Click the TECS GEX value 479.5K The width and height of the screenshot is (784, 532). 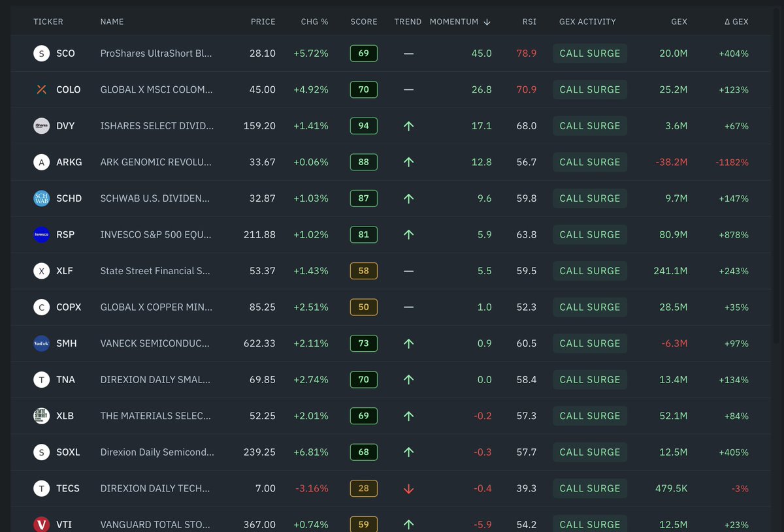pyautogui.click(x=672, y=488)
